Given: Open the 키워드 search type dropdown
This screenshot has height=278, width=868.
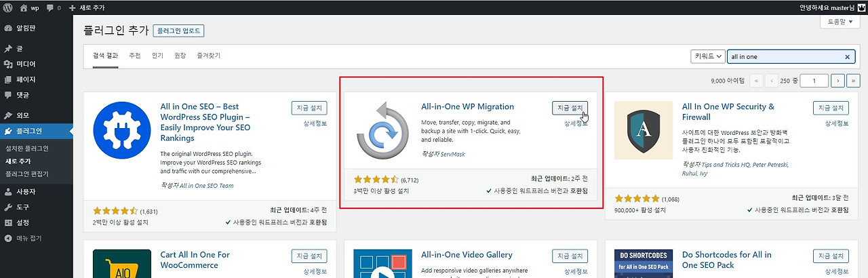Looking at the screenshot, I should pyautogui.click(x=707, y=57).
